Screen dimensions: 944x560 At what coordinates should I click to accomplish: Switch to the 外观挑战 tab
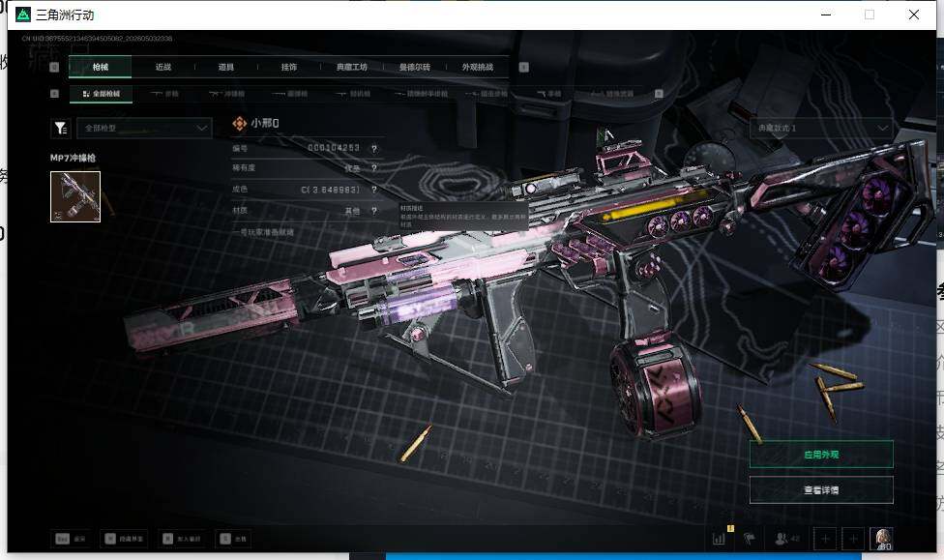(x=478, y=67)
